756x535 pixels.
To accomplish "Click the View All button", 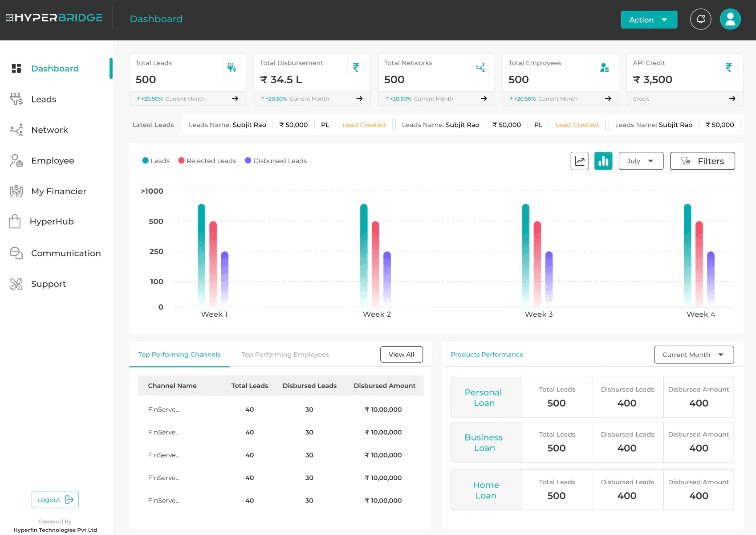I will (401, 354).
